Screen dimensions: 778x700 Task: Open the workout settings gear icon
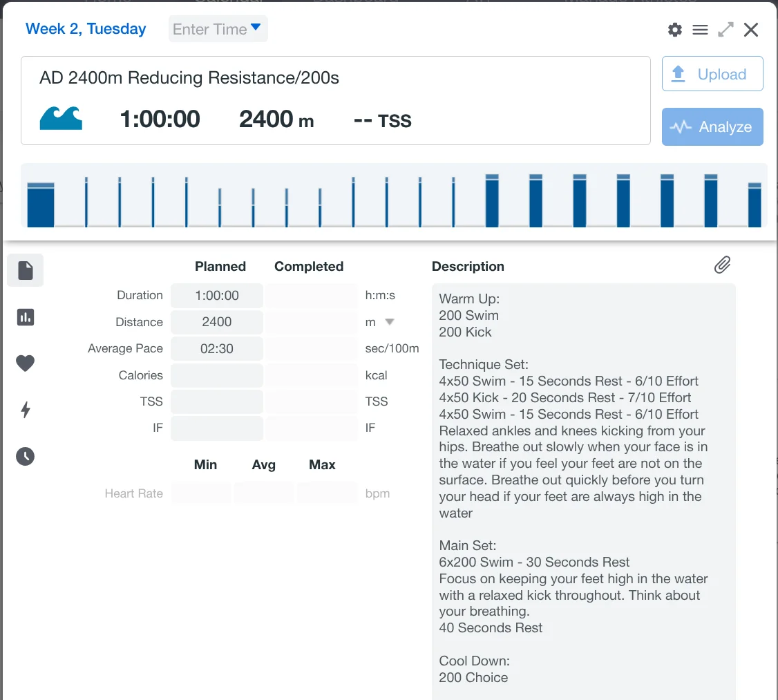tap(675, 30)
